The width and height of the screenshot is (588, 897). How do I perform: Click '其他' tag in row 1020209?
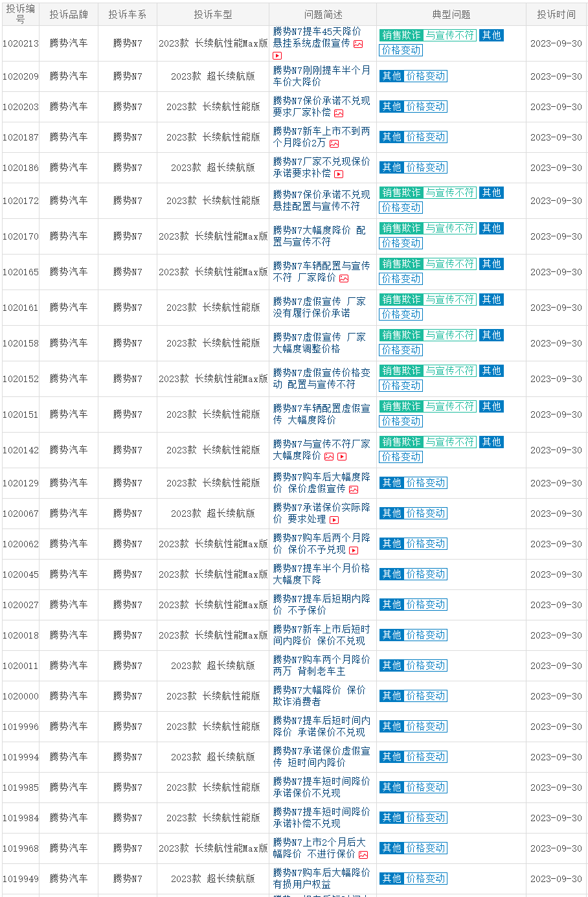[392, 76]
